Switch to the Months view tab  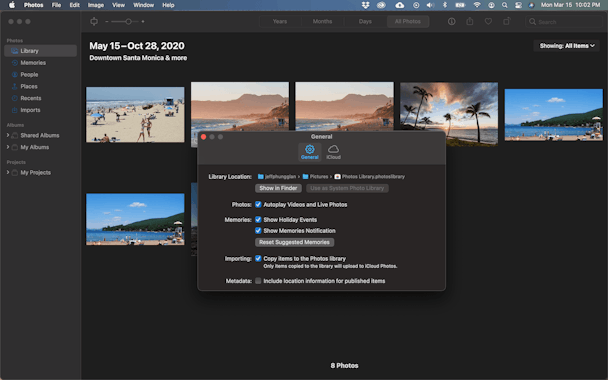pos(322,22)
